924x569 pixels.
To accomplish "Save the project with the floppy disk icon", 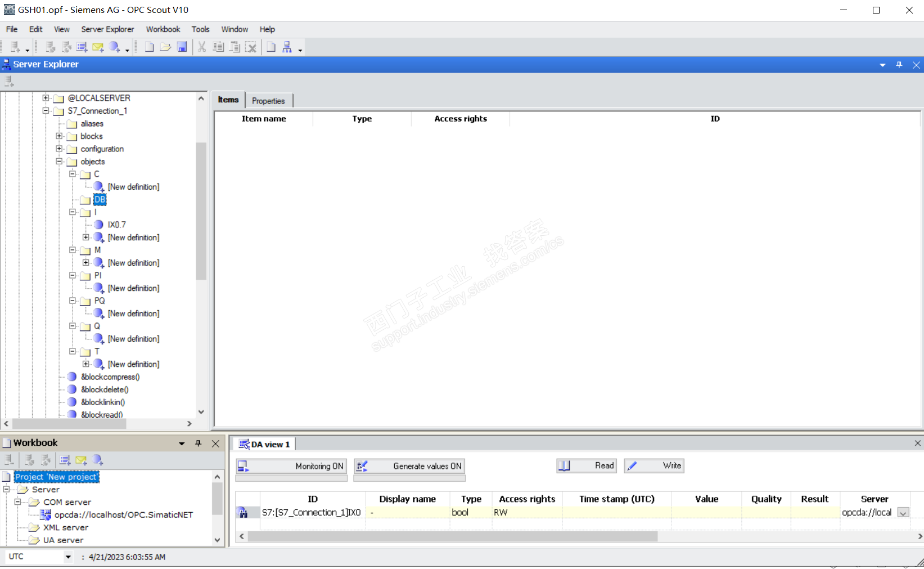I will point(182,47).
